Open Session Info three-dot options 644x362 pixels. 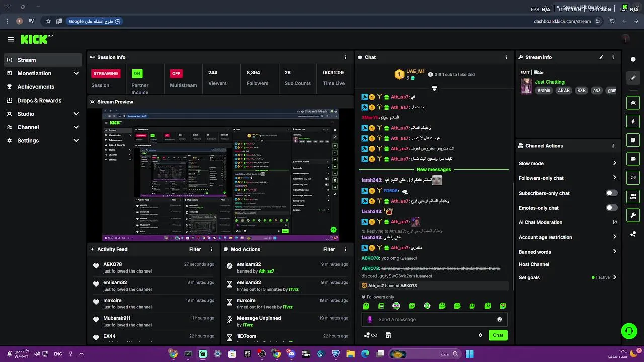click(345, 57)
